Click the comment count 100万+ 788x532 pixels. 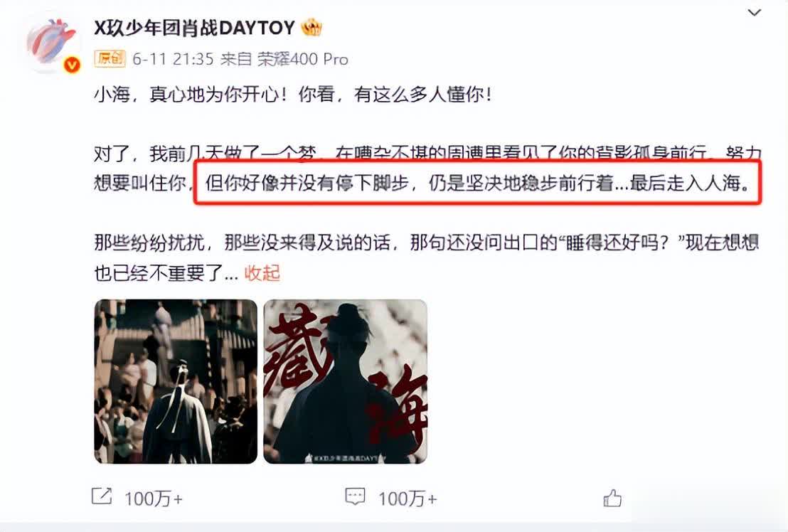pyautogui.click(x=408, y=499)
